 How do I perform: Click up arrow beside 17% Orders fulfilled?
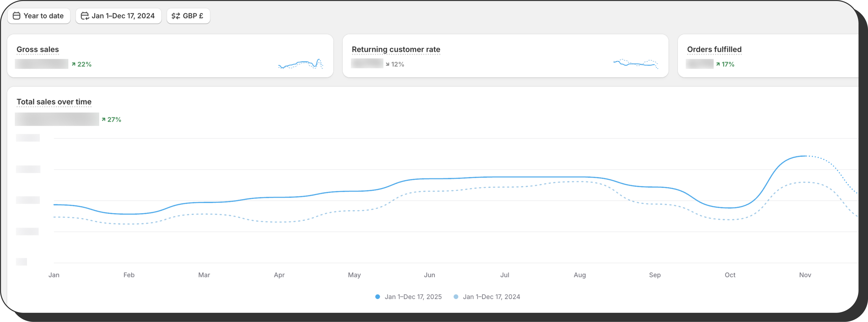(718, 64)
